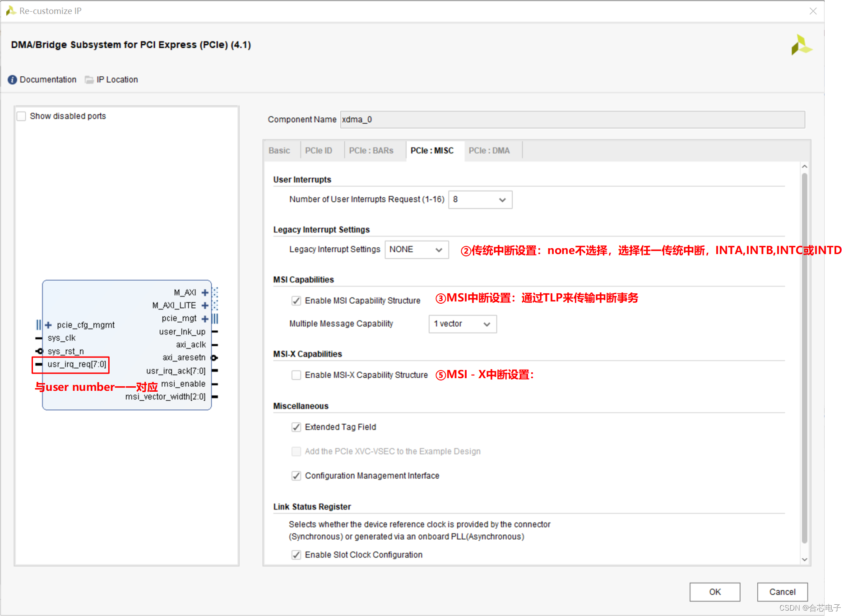Click the Xilinx logo in the header
Image resolution: width=848 pixels, height=616 pixels.
coord(801,45)
